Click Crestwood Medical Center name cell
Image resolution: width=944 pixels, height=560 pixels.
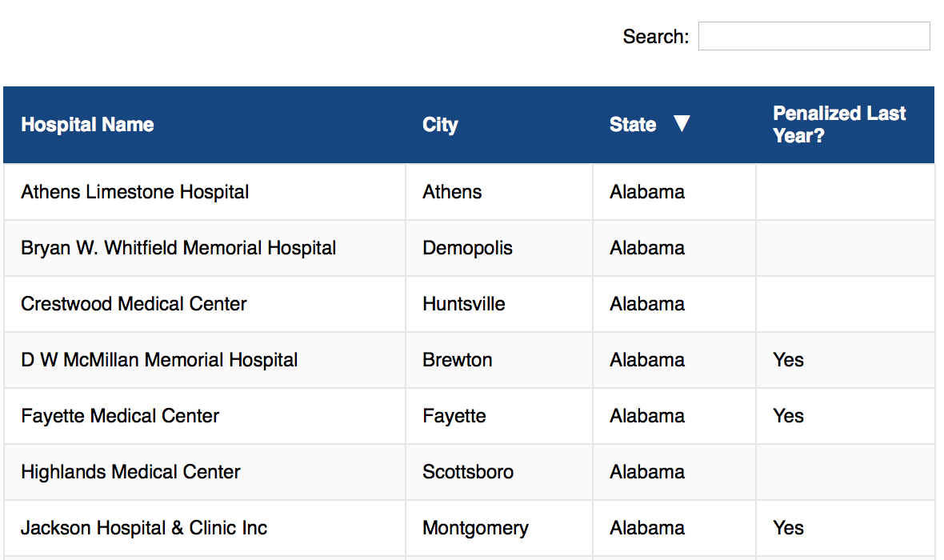coord(134,304)
